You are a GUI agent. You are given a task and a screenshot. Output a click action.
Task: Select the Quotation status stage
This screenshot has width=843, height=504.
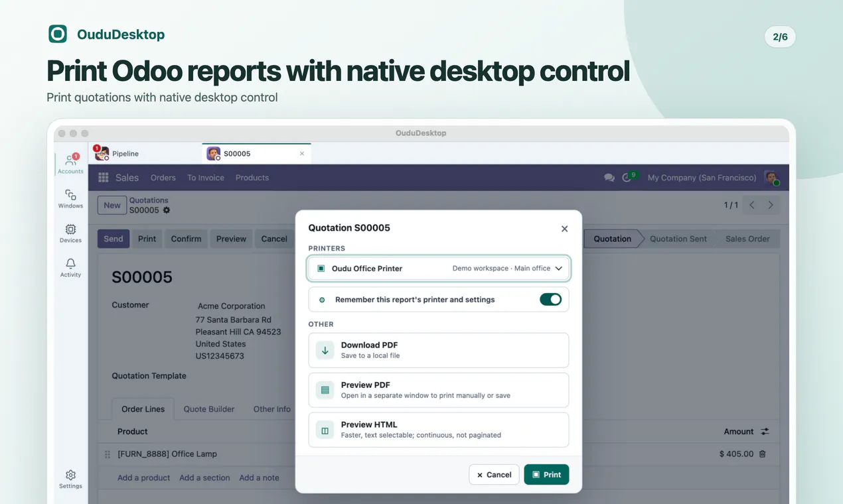coord(612,239)
